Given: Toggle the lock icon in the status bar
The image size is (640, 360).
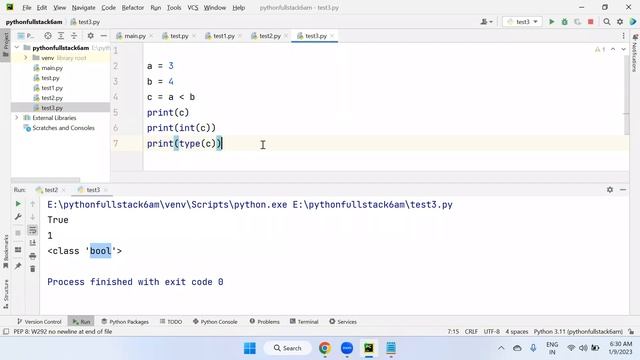Looking at the screenshot, I should pos(631,332).
